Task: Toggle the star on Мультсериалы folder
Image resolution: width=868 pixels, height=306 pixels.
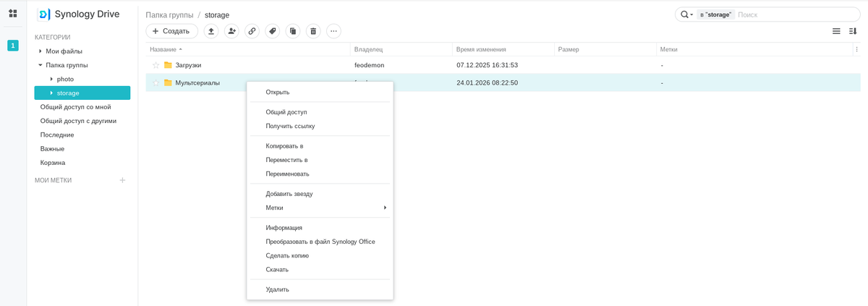Action: coord(156,83)
